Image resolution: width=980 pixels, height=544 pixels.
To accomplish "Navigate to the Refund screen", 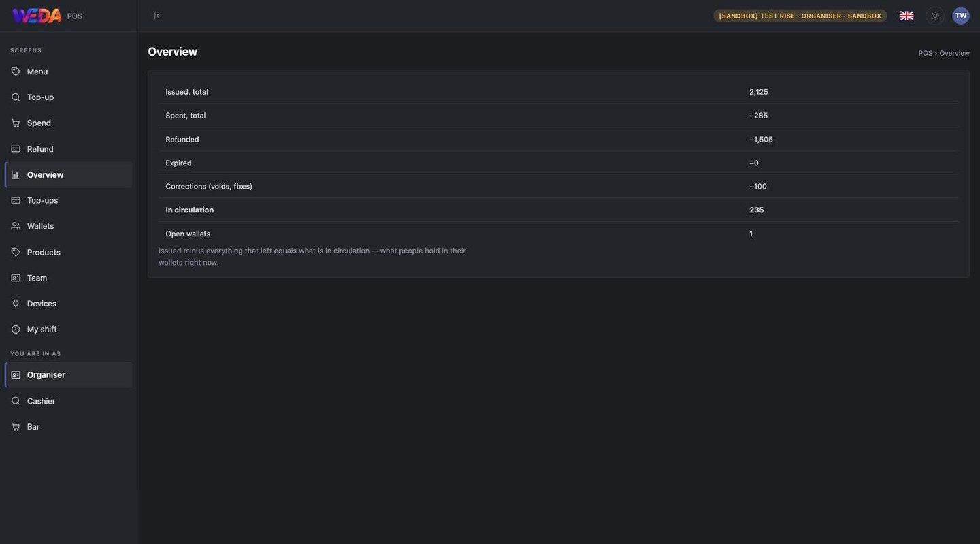I will (x=68, y=149).
